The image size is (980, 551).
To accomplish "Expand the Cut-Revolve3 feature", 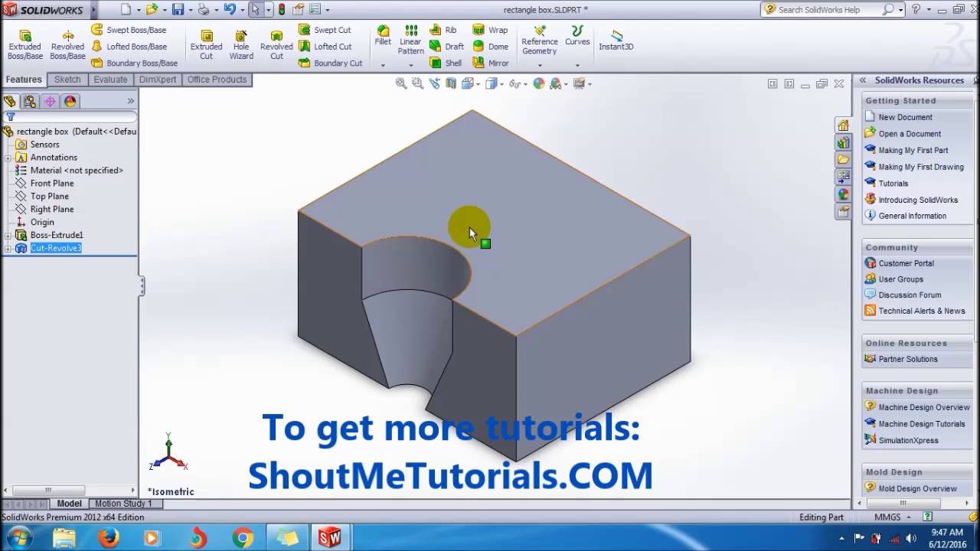I will click(x=8, y=248).
